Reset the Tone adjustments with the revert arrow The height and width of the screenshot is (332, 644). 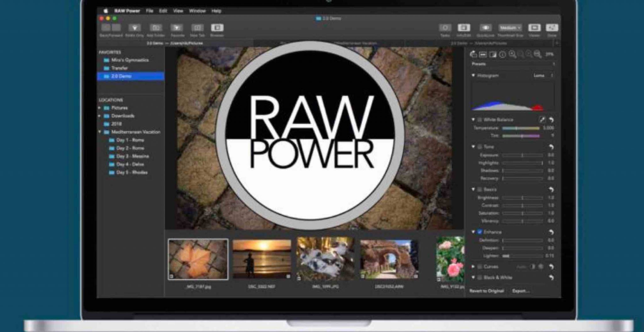551,147
